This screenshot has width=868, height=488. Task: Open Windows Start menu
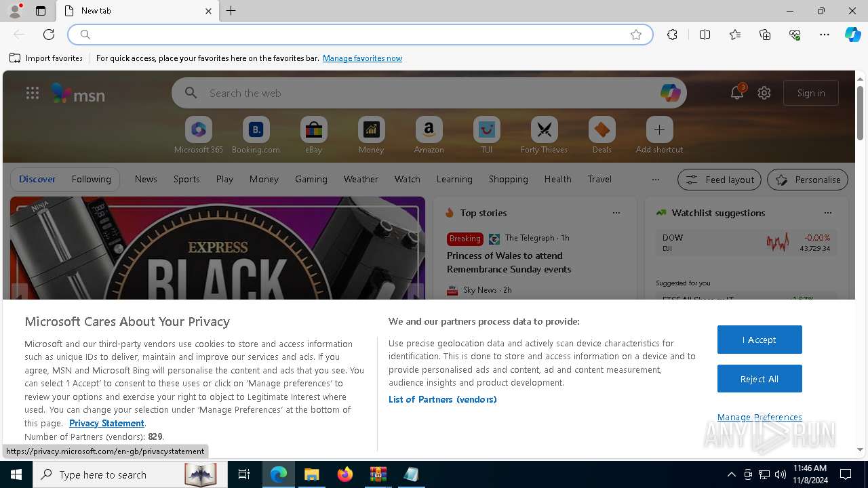click(x=16, y=474)
